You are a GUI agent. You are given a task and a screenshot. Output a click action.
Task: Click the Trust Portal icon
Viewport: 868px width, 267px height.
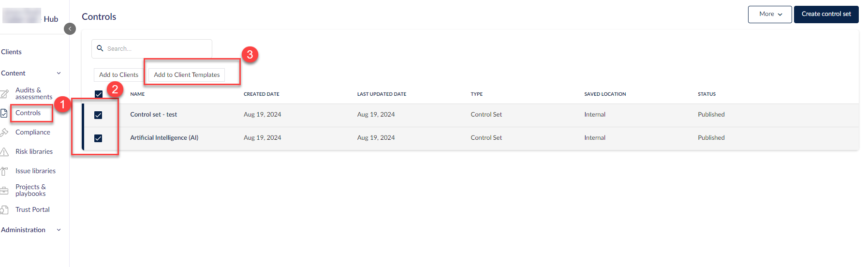pyautogui.click(x=4, y=210)
